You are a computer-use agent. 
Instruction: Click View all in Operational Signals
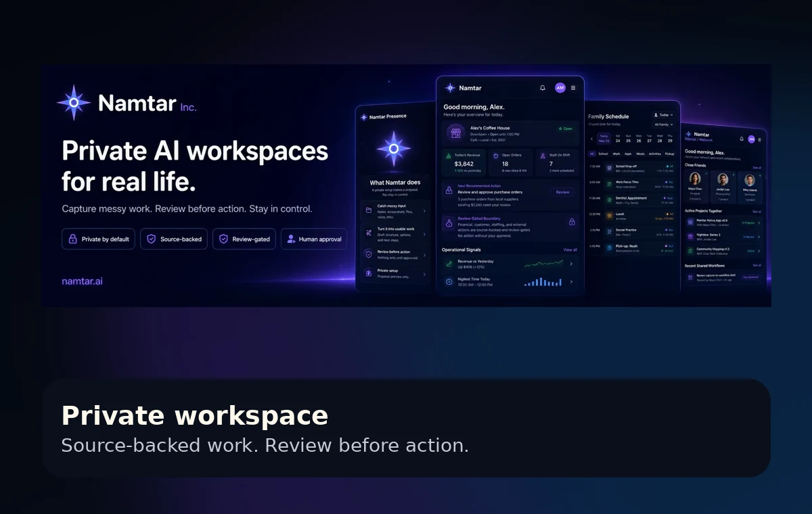(570, 250)
